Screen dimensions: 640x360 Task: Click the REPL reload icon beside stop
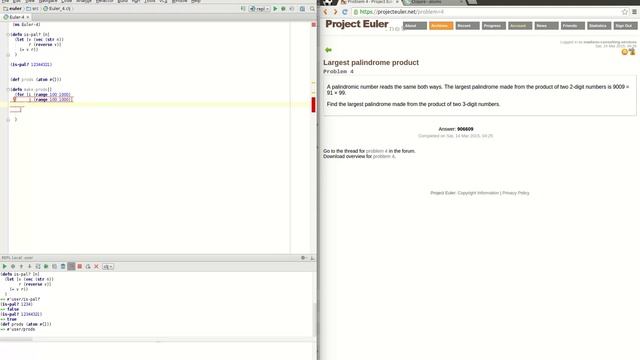coord(88,267)
